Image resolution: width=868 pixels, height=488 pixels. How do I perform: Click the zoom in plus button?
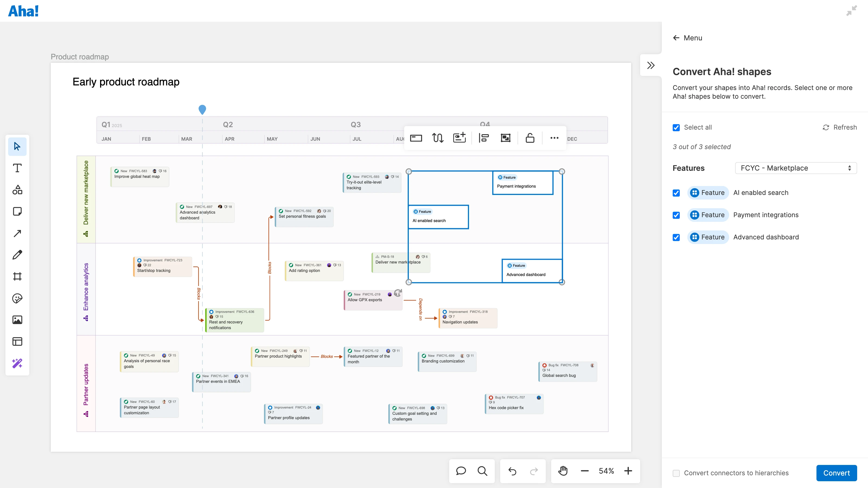click(x=628, y=471)
